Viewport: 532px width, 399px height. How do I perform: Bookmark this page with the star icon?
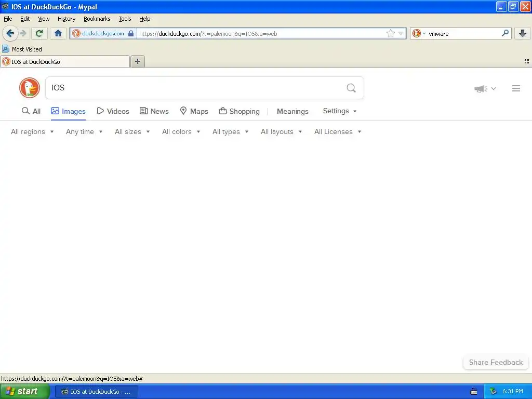point(391,33)
